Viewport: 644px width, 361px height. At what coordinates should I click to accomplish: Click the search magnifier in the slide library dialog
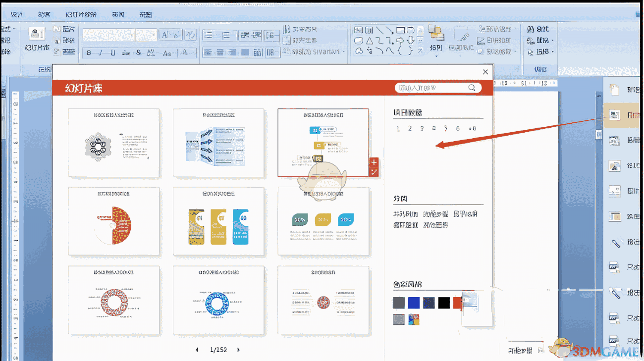472,88
